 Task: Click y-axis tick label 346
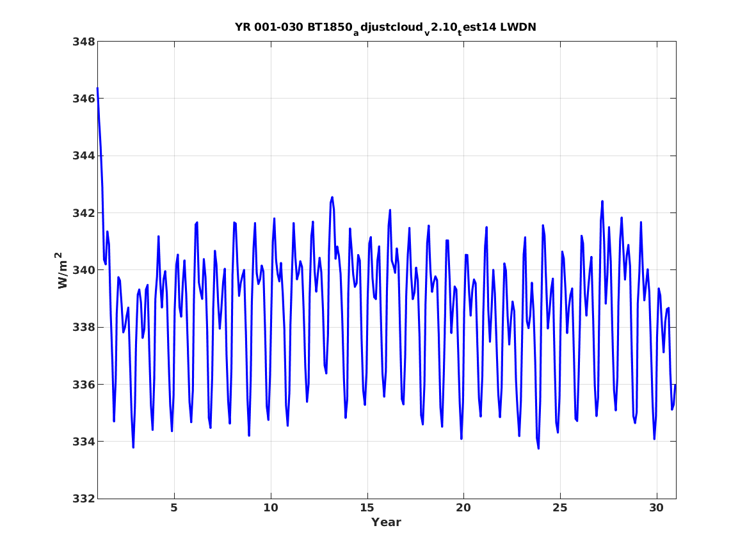coord(83,99)
